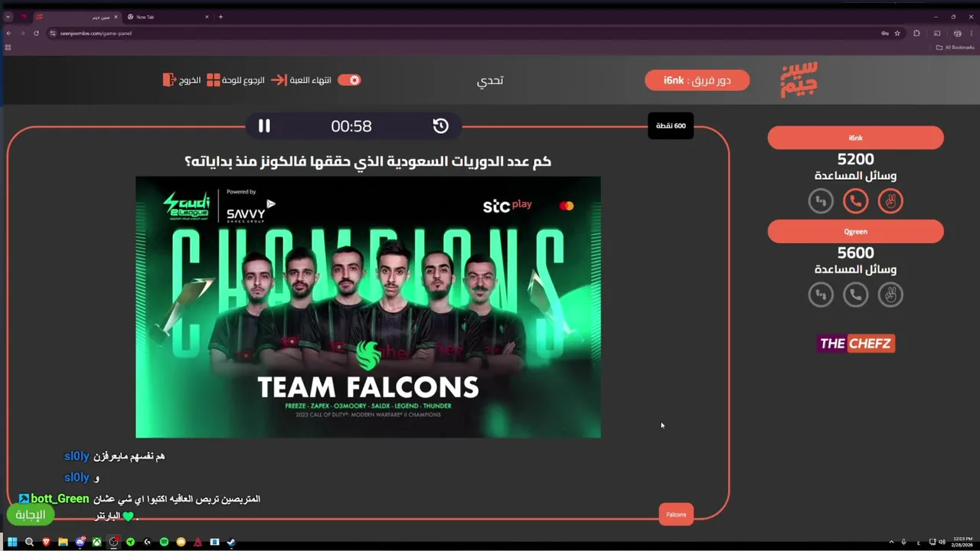Screen dimensions: 980x551
Task: Use Qgreen team's two-fingers lifeline icon
Action: click(x=890, y=295)
